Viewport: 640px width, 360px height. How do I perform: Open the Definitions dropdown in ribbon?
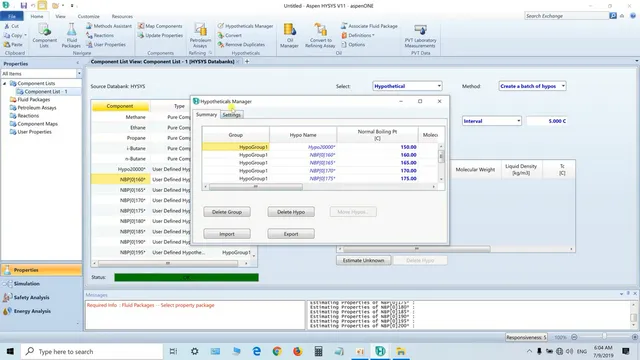tap(358, 36)
